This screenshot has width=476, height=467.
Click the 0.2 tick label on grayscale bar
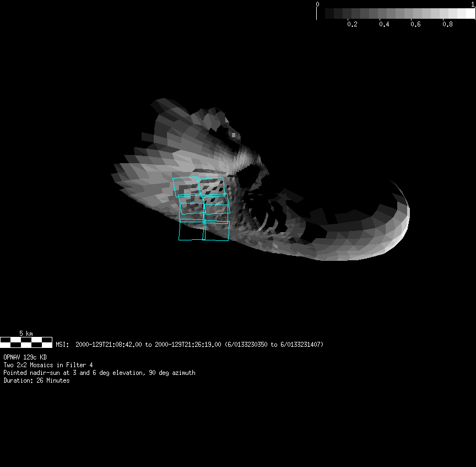coord(352,24)
